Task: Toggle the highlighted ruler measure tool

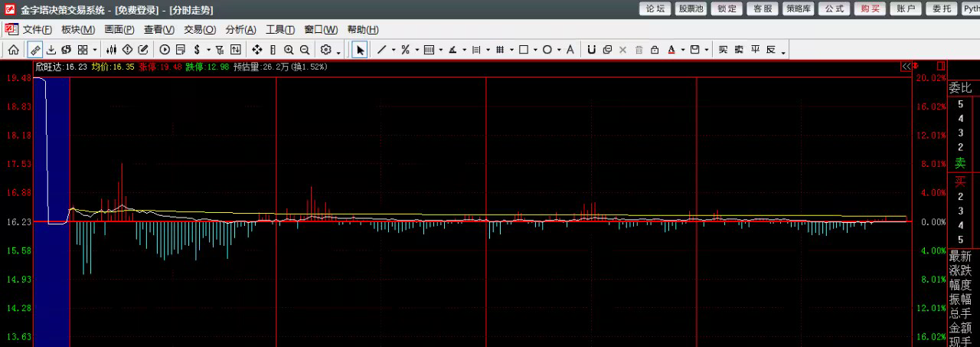Action: [35, 50]
